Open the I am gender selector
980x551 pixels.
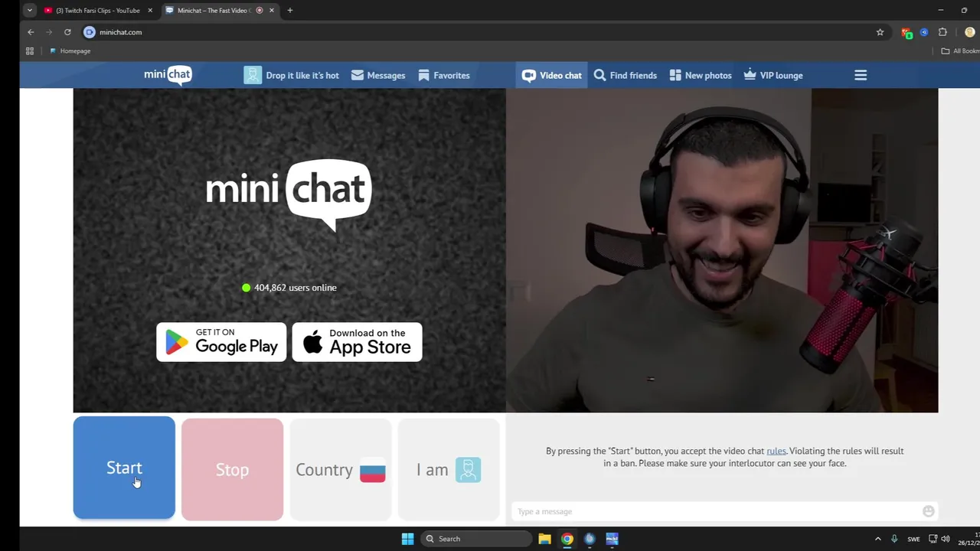(x=449, y=469)
